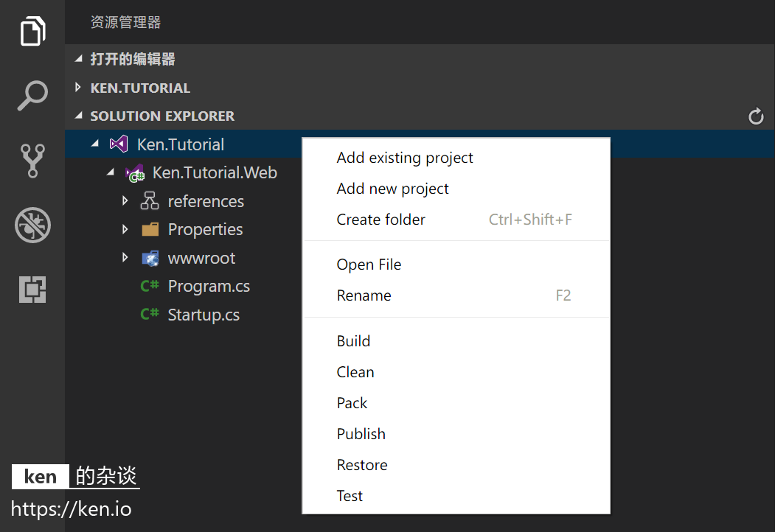This screenshot has width=775, height=532.
Task: Choose Build from context menu
Action: 456,341
